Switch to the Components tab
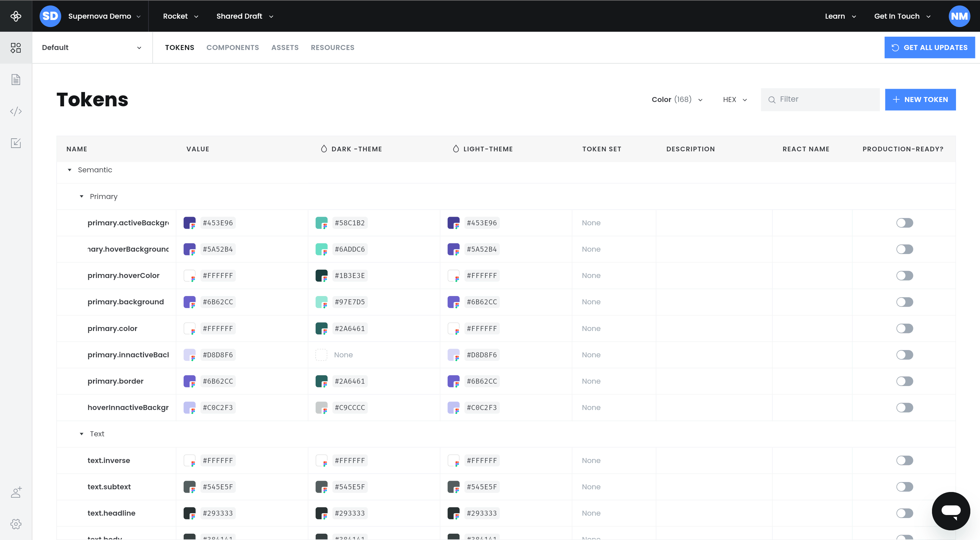 (232, 48)
